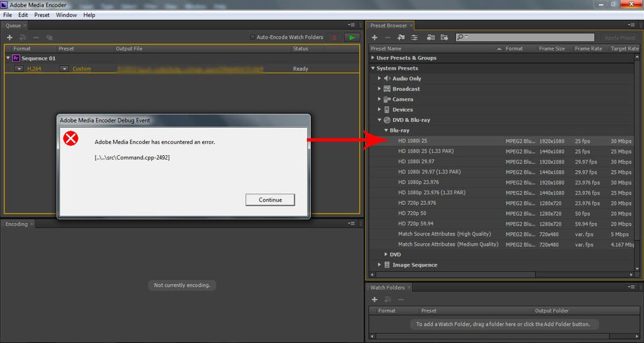Open the Preset Browser panel flyout menu icon
The width and height of the screenshot is (644, 343).
tap(631, 25)
